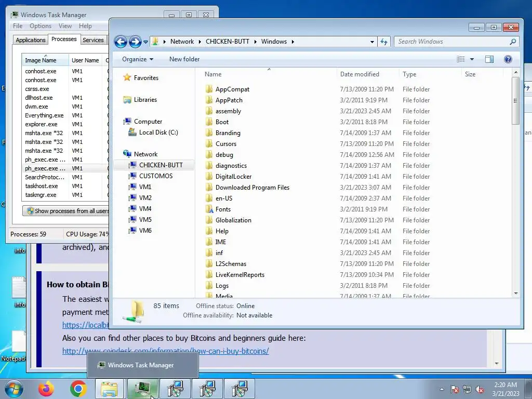Select Computer in navigation pane

[148, 121]
